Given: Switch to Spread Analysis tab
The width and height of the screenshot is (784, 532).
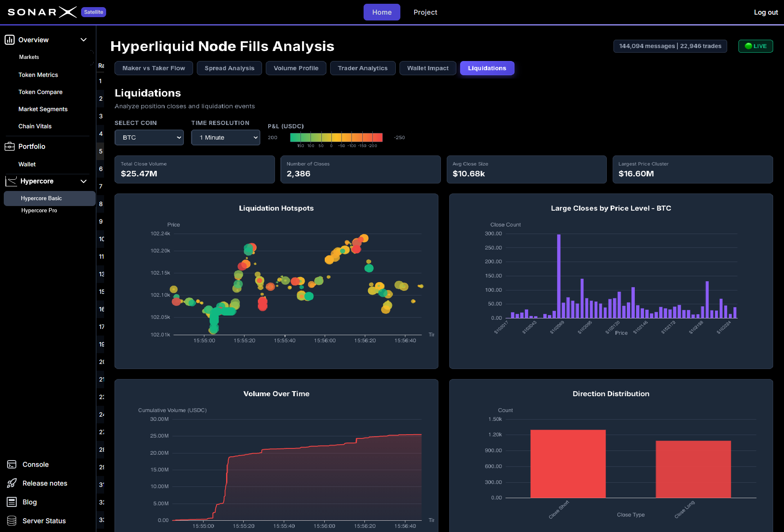Looking at the screenshot, I should 229,68.
